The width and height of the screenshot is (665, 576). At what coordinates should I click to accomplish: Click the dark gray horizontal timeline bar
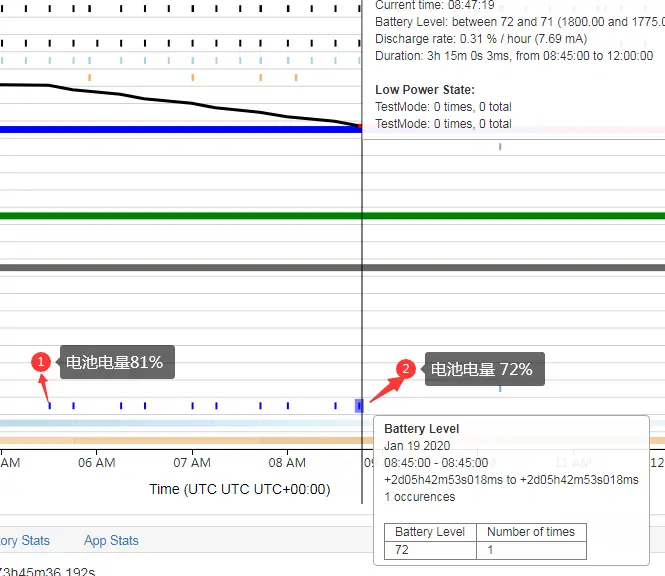332,268
